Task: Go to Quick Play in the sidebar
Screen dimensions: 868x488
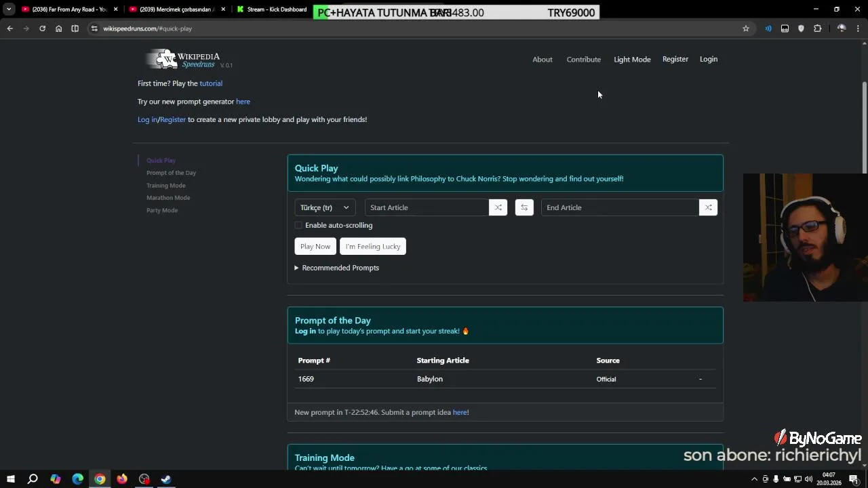Action: 161,161
